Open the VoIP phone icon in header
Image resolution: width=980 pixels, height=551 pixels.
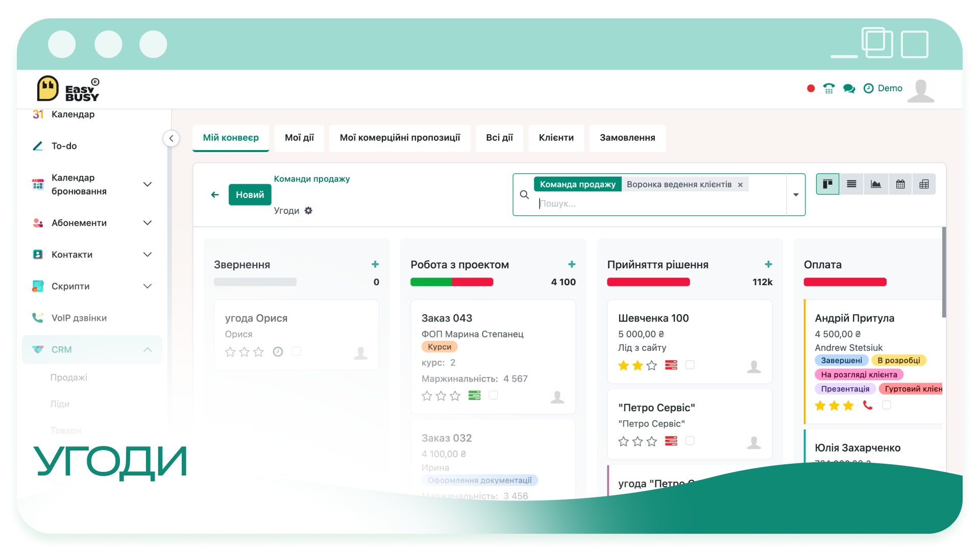pos(829,89)
